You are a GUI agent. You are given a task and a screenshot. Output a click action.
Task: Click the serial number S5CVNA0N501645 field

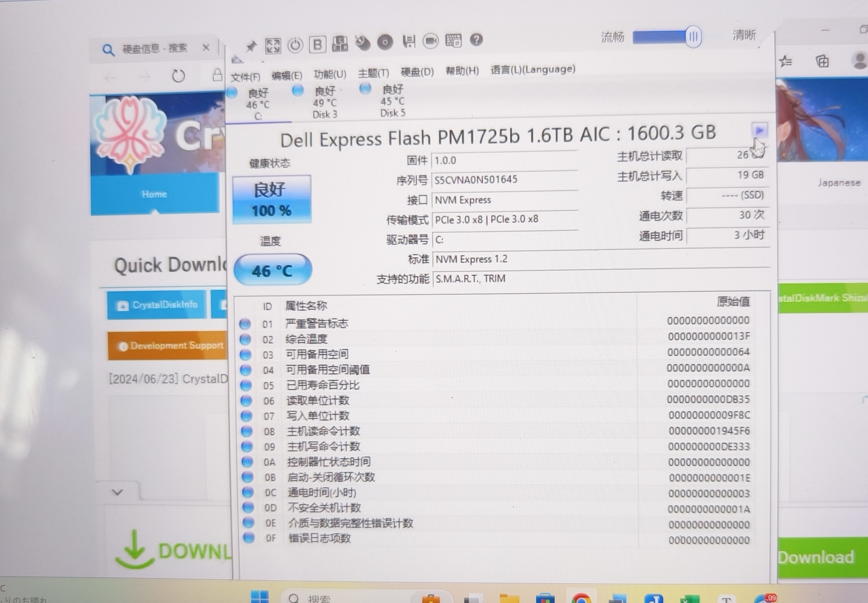tap(504, 180)
